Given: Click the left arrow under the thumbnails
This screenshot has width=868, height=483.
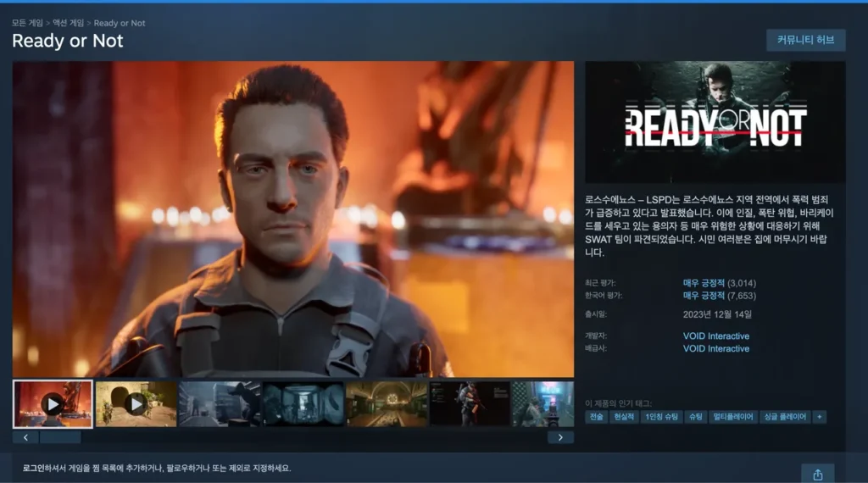Looking at the screenshot, I should (25, 437).
